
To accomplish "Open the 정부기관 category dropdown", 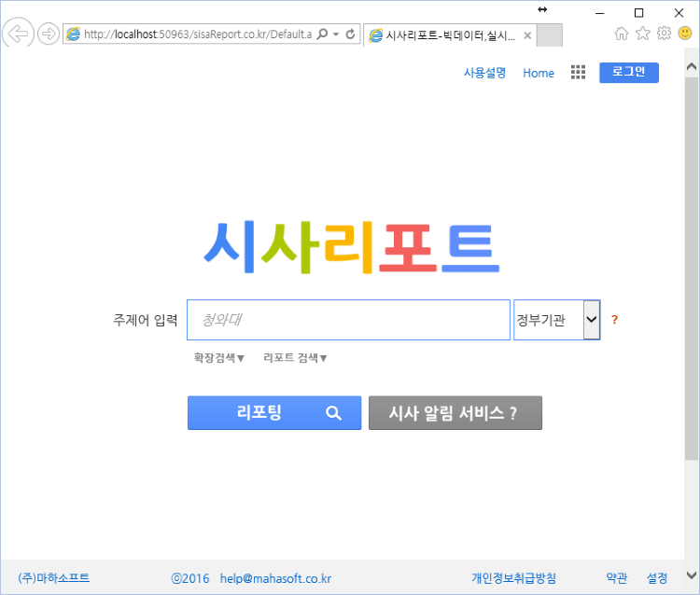I will pyautogui.click(x=591, y=320).
